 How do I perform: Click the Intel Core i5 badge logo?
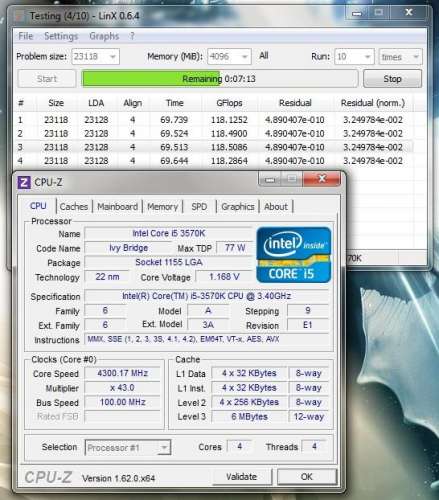[294, 255]
